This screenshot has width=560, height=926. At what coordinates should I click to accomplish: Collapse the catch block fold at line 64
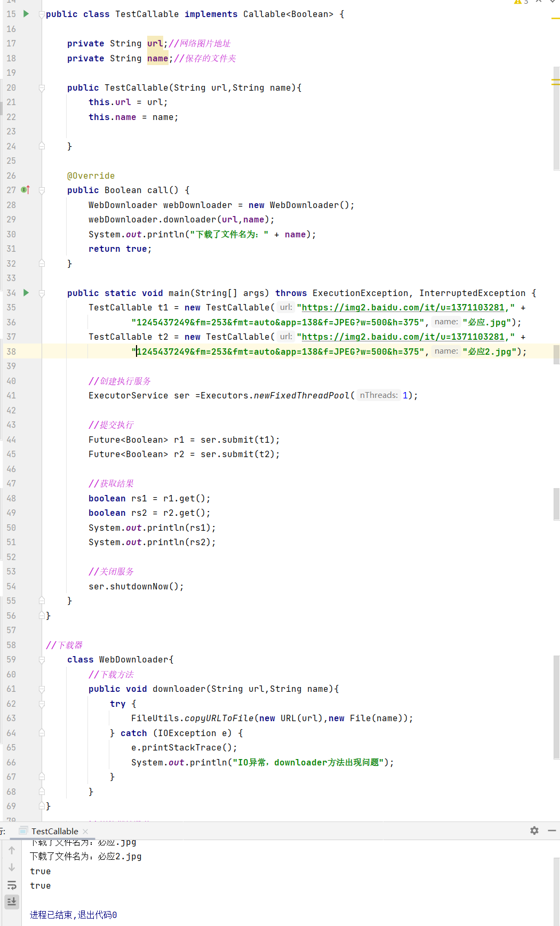42,733
